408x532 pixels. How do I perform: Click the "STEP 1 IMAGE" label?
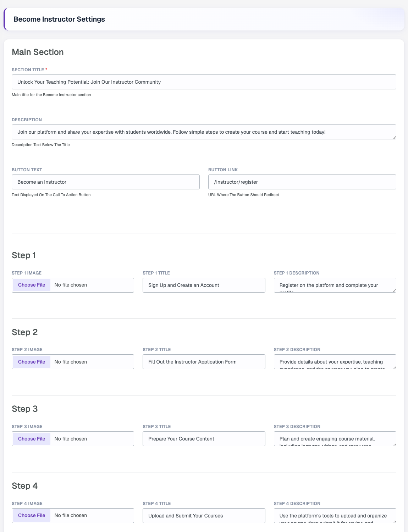(27, 273)
